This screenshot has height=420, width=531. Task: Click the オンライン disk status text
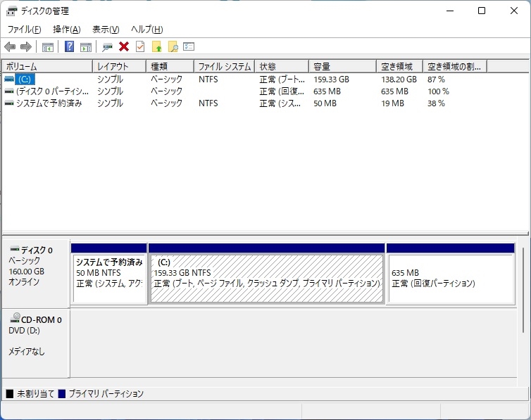(x=24, y=281)
